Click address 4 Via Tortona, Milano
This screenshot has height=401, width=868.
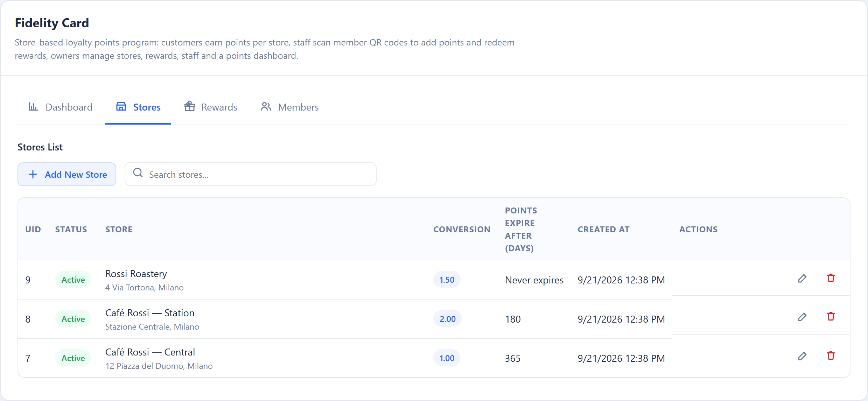click(x=144, y=288)
